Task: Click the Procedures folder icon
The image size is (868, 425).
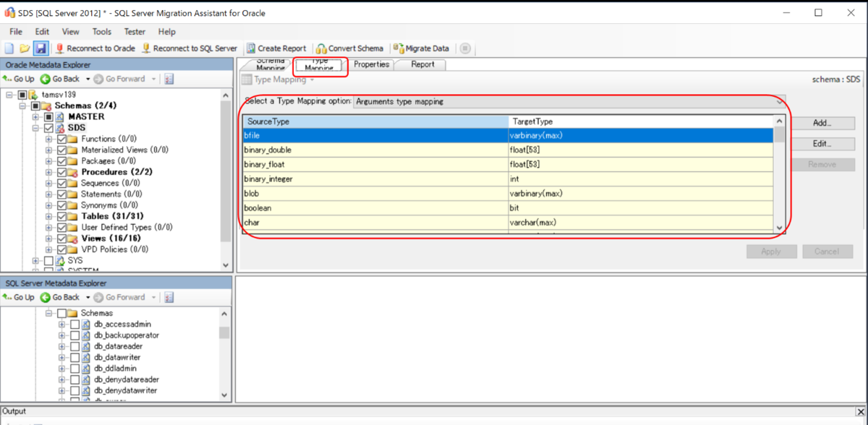Action: click(x=73, y=172)
